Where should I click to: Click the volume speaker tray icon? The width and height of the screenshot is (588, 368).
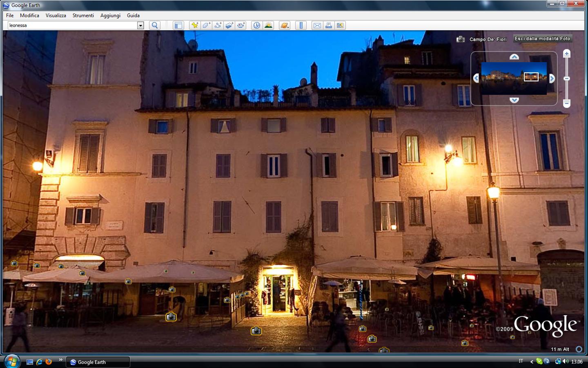click(x=566, y=361)
